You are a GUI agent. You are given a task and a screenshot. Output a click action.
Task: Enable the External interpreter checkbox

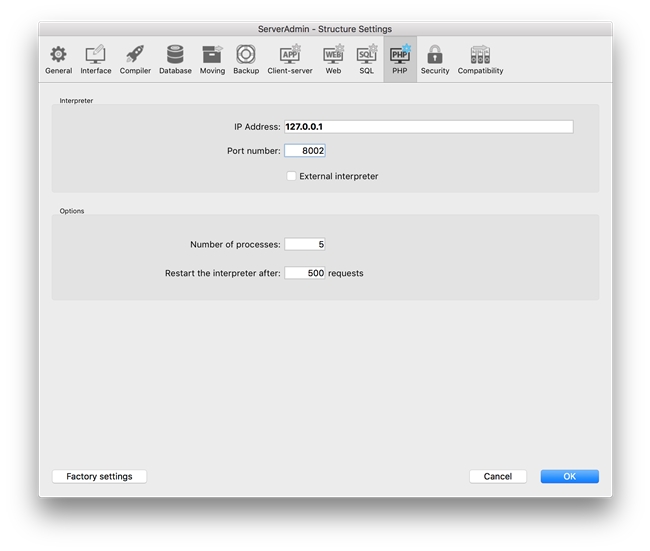pyautogui.click(x=292, y=176)
